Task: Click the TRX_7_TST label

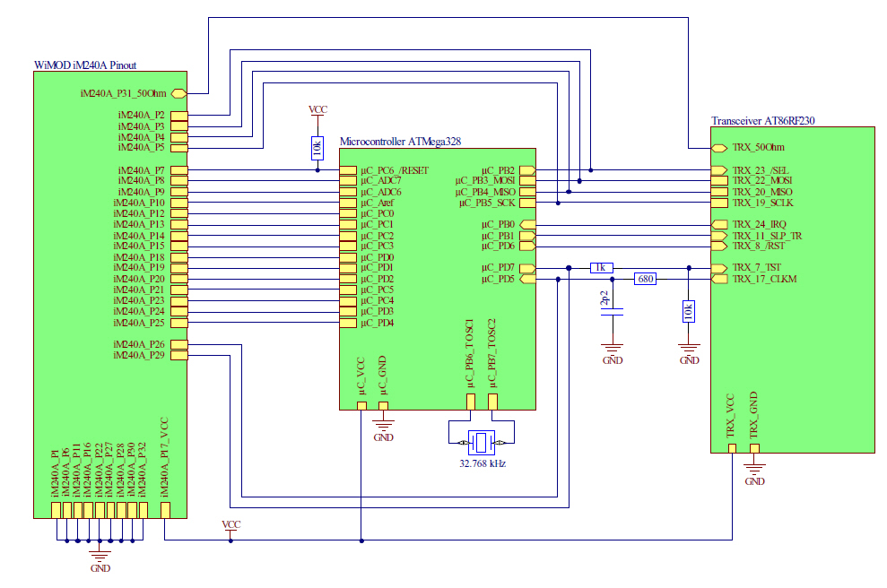Action: point(756,268)
